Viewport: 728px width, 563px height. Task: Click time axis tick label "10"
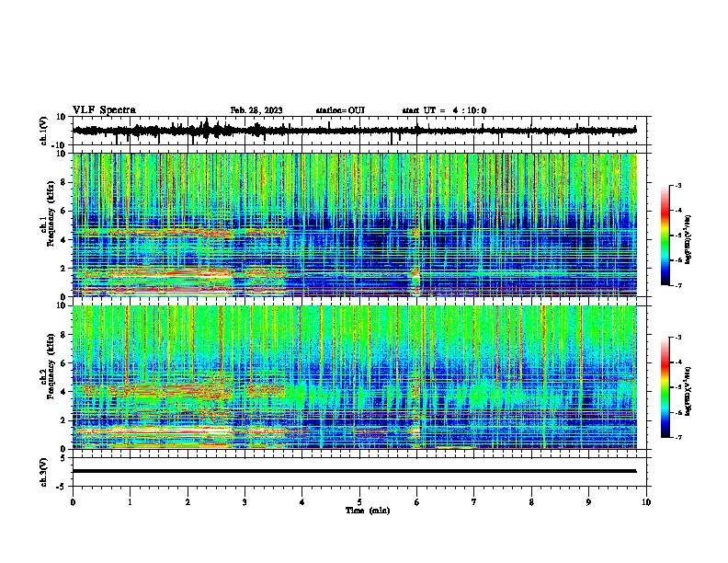(646, 502)
